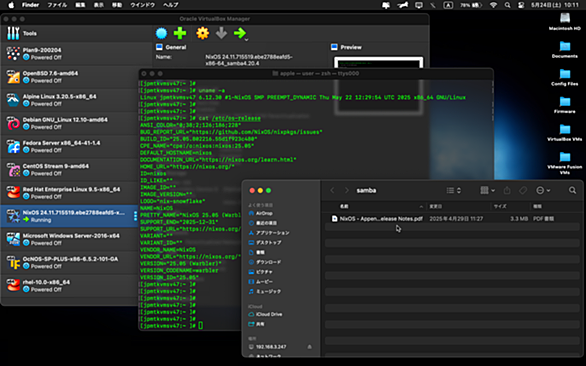This screenshot has height=366, width=586.
Task: Go back in the Finder samba window
Action: click(x=332, y=191)
